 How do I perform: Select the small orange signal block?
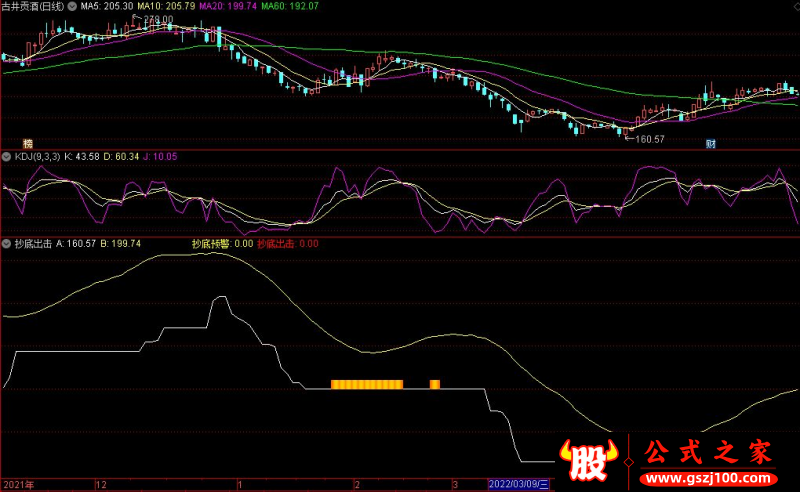tap(435, 384)
